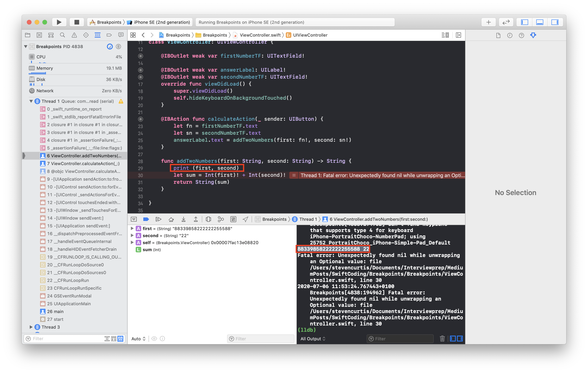Select the Disk gauge
588x373 pixels.
pos(75,79)
